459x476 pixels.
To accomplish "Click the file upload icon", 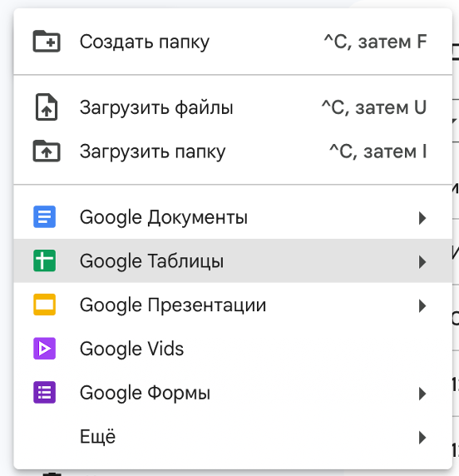I will [x=47, y=107].
